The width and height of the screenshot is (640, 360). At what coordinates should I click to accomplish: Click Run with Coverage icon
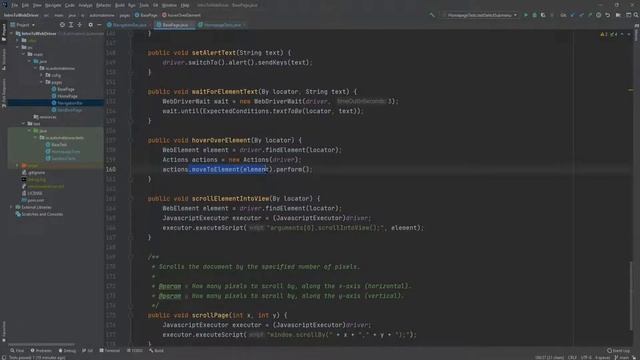(543, 15)
